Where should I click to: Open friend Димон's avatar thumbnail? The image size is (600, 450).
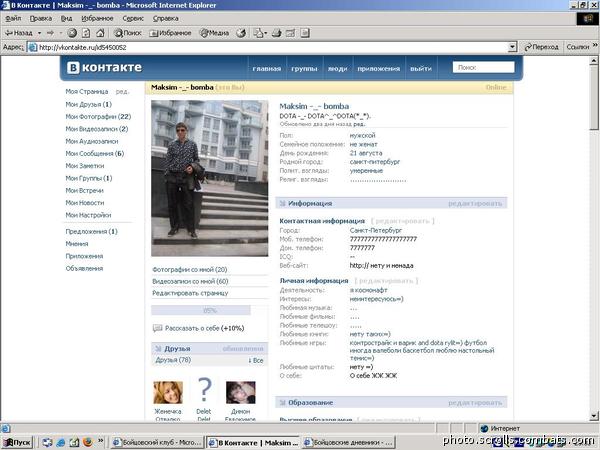(x=240, y=392)
